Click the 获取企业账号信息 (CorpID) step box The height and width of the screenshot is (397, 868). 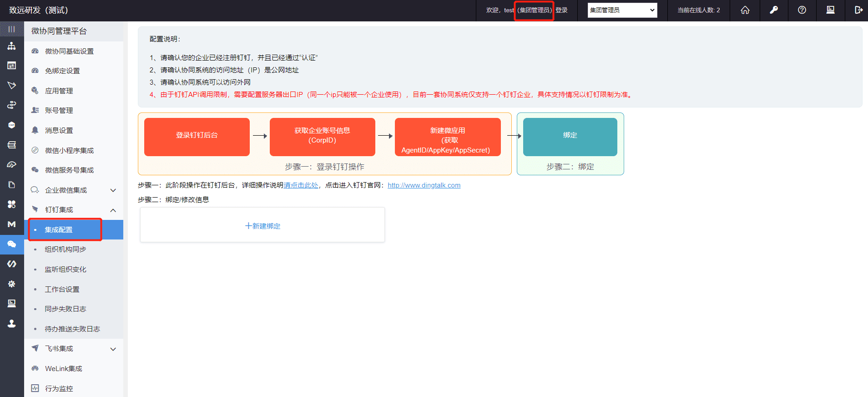coord(323,137)
